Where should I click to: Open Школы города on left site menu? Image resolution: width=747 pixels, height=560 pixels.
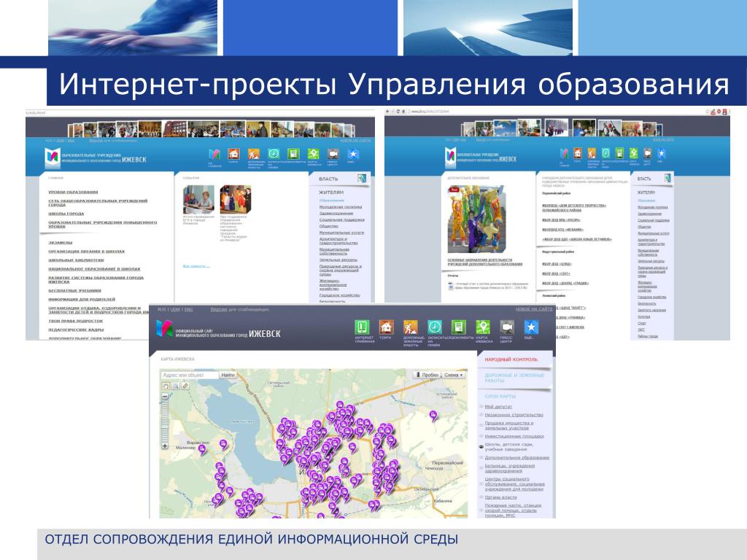click(66, 214)
